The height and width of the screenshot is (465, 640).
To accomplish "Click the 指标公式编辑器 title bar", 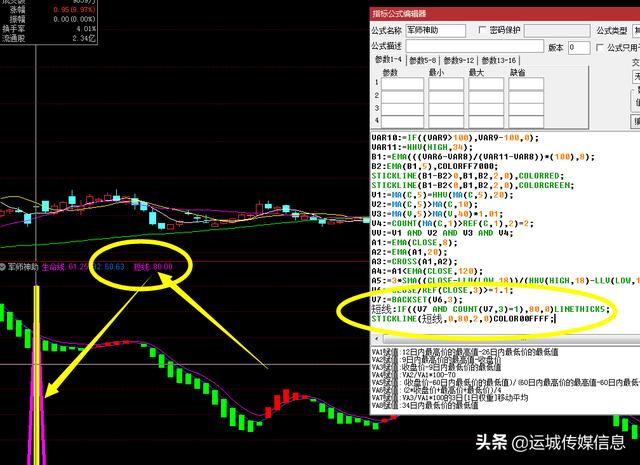I will [504, 13].
